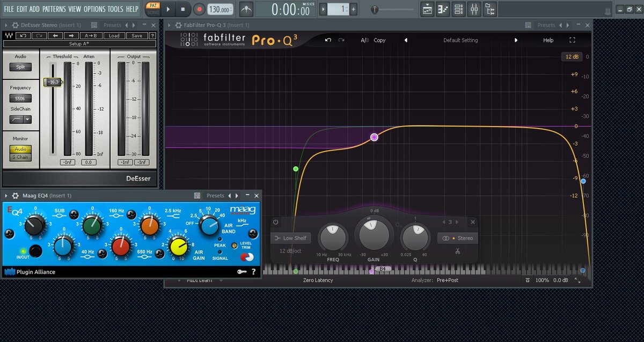The height and width of the screenshot is (342, 644).
Task: Click the Pro-Q GAIN knob
Action: (374, 234)
